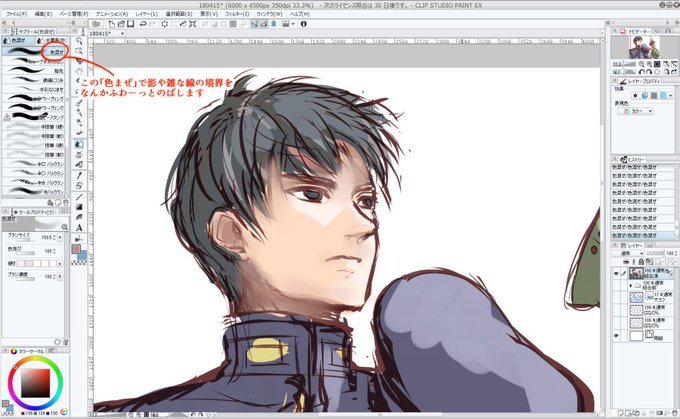Select the Text tool (A icon)
Viewport: 680px width, 419px height.
79,228
